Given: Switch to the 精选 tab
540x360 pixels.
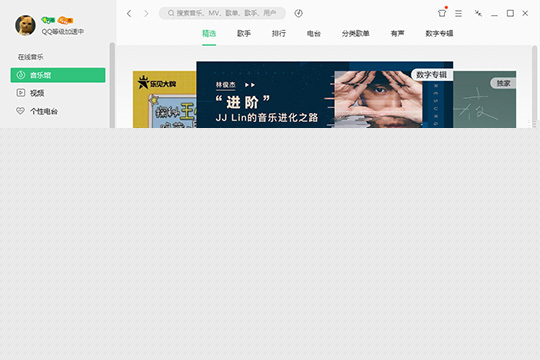Looking at the screenshot, I should [x=209, y=33].
